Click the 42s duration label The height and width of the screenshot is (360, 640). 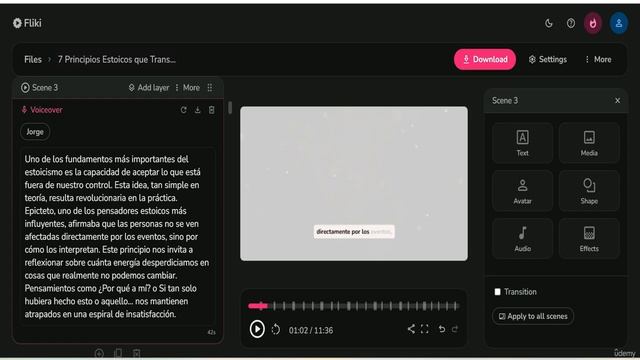tap(211, 332)
